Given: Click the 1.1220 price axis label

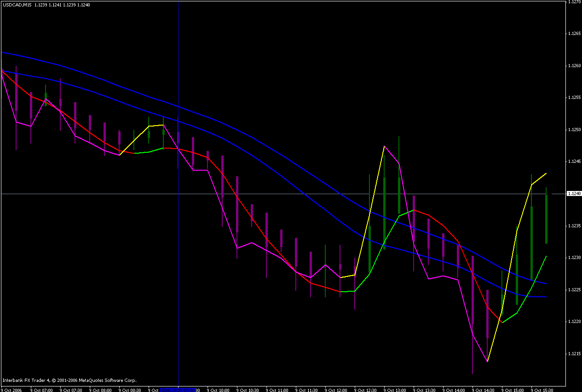Looking at the screenshot, I should (x=574, y=322).
